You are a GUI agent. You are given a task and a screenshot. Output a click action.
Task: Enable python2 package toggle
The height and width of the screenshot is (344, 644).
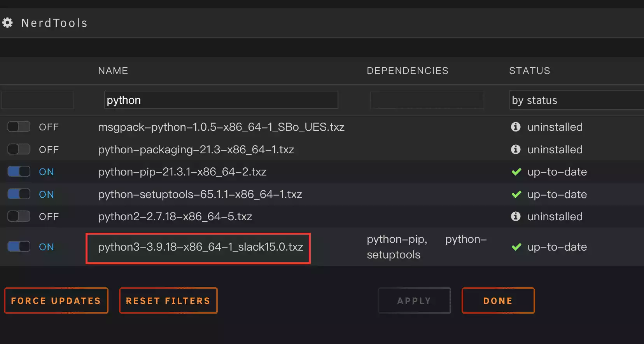[x=19, y=216]
